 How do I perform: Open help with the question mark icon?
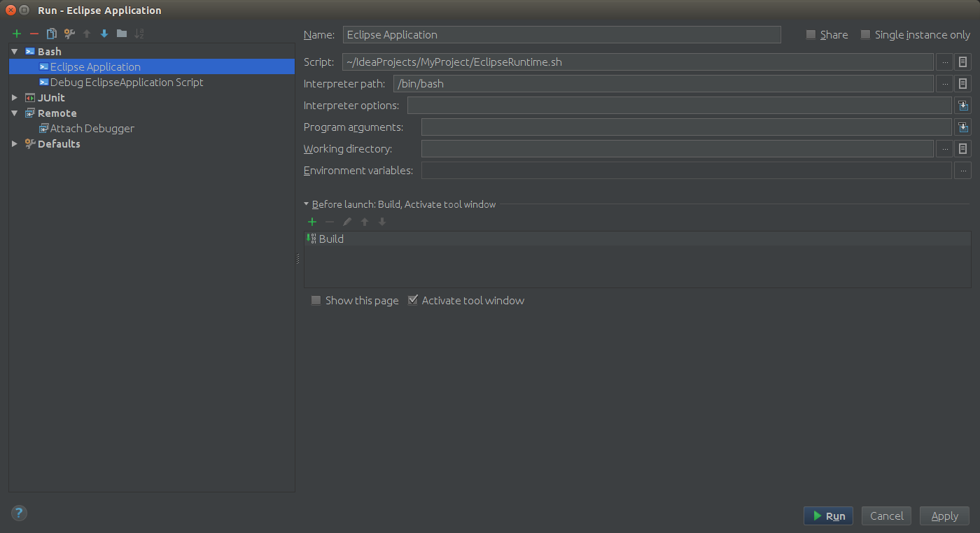[19, 513]
